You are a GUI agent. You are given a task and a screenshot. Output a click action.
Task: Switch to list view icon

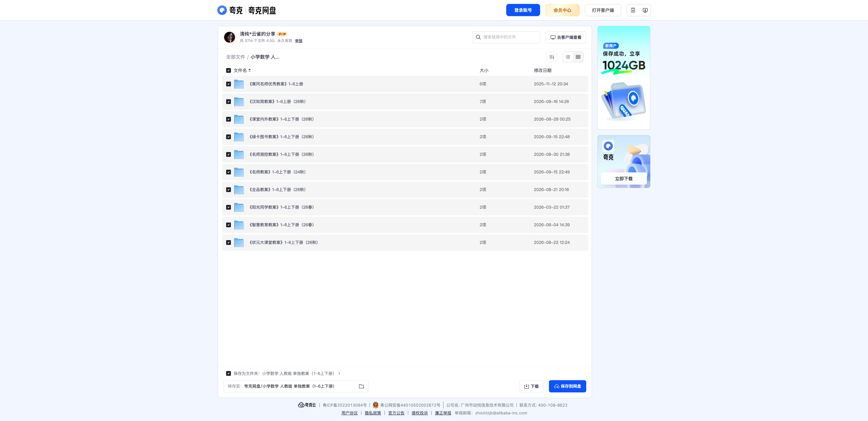click(568, 57)
